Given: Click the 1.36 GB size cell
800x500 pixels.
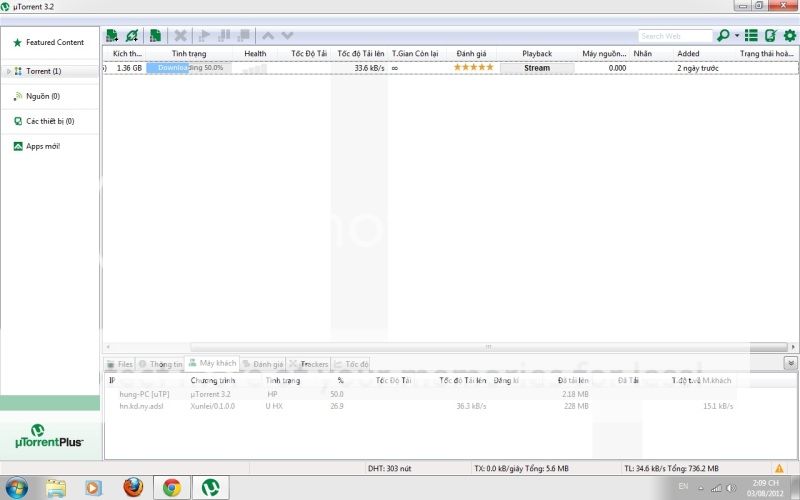Looking at the screenshot, I should [129, 68].
